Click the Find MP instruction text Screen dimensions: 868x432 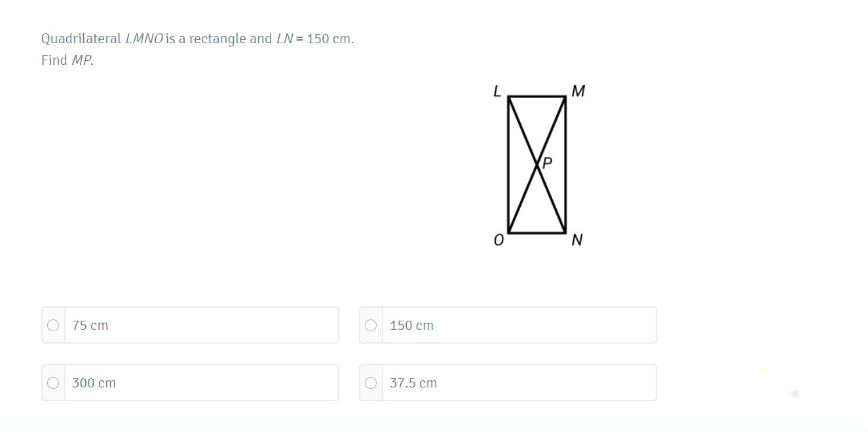(x=66, y=60)
